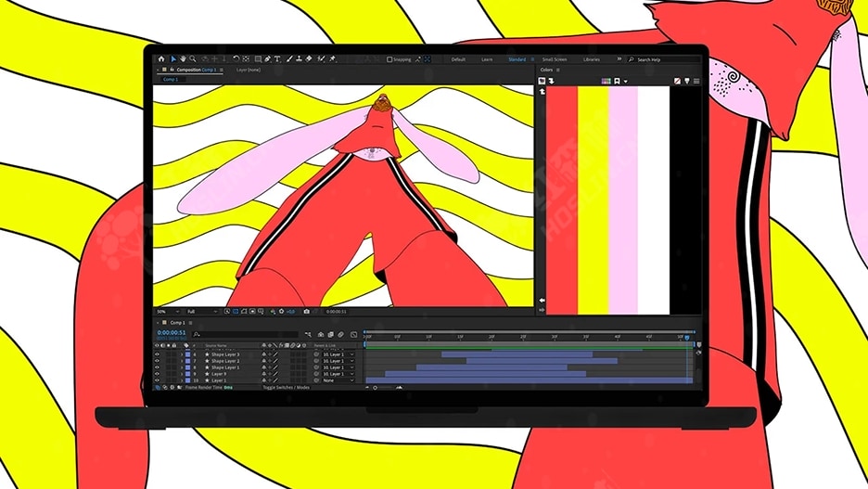Toggle the viewer's mask visibility button

point(244,312)
